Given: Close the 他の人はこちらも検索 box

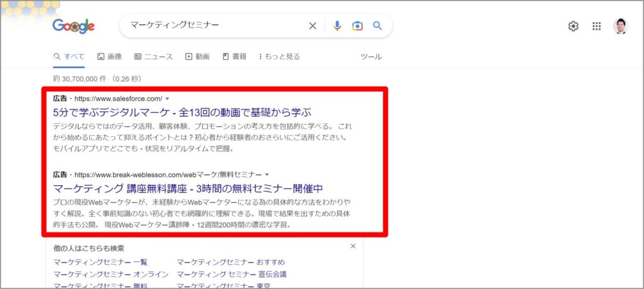Looking at the screenshot, I should [353, 246].
